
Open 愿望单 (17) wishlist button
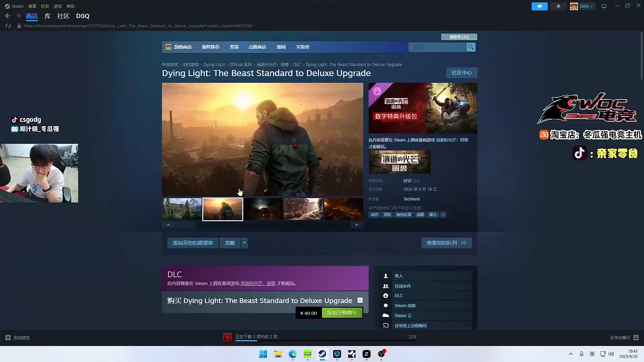click(459, 37)
